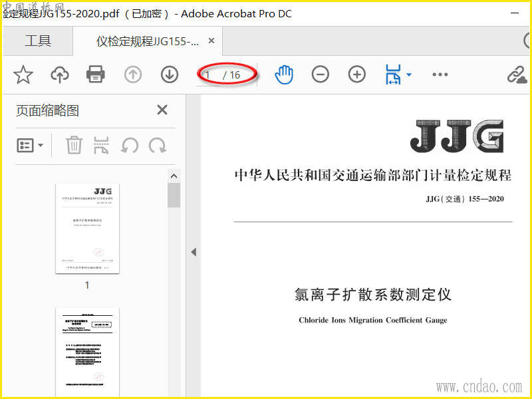Click the page label 1 below thumbnail
Screen dimensions: 532x399
click(87, 285)
